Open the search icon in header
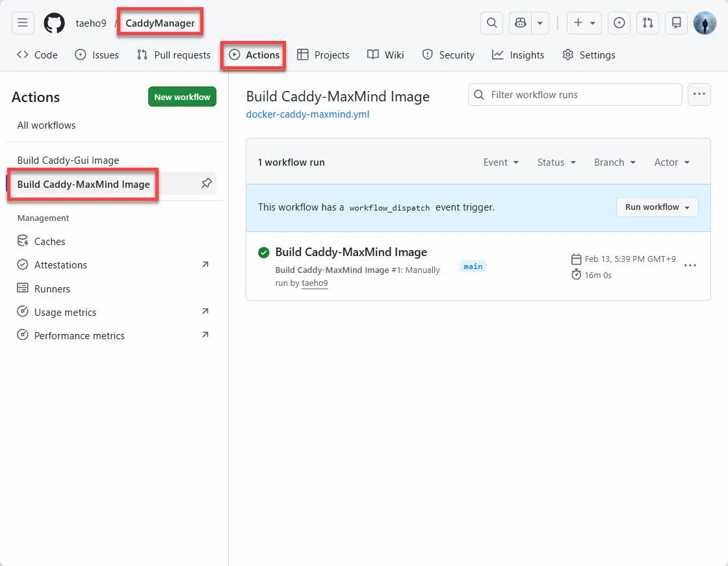 491,23
